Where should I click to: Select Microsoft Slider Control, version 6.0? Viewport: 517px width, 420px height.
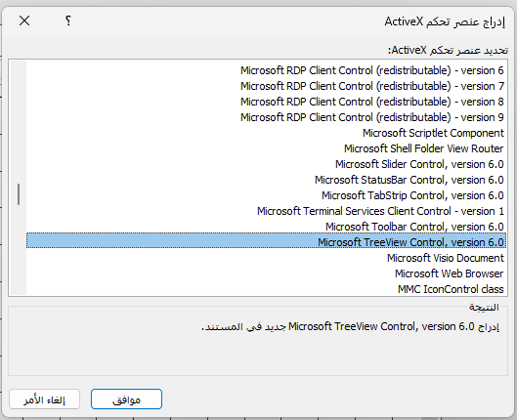tap(266, 164)
